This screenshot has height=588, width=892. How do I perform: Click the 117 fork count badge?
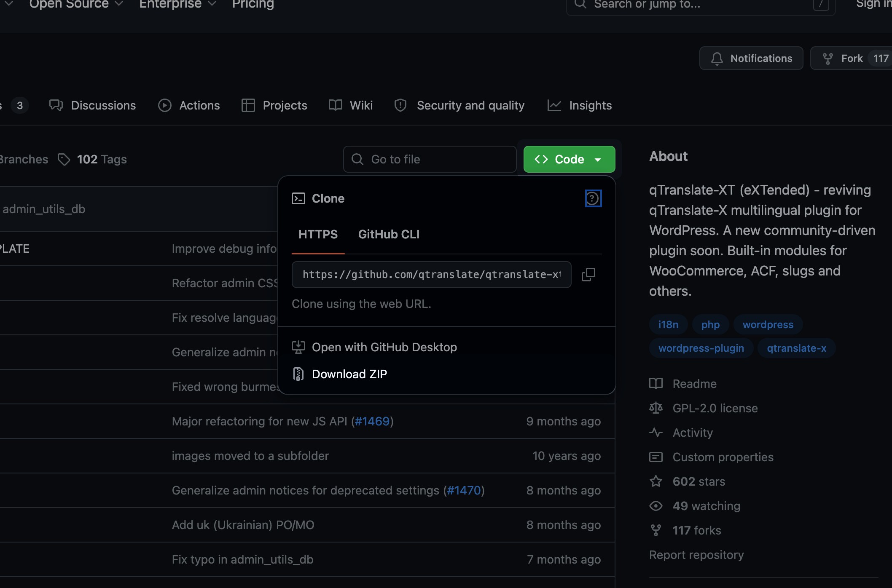[x=881, y=59]
